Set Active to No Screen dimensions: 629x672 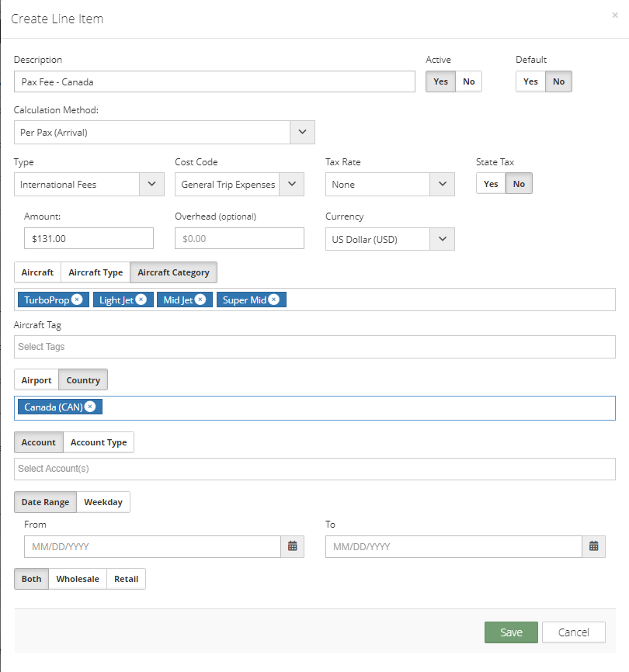(x=469, y=81)
